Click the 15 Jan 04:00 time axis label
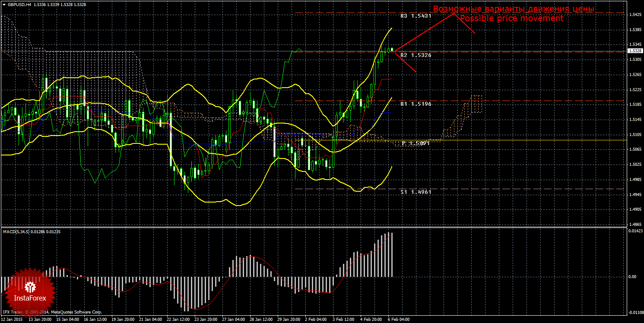 (67, 320)
